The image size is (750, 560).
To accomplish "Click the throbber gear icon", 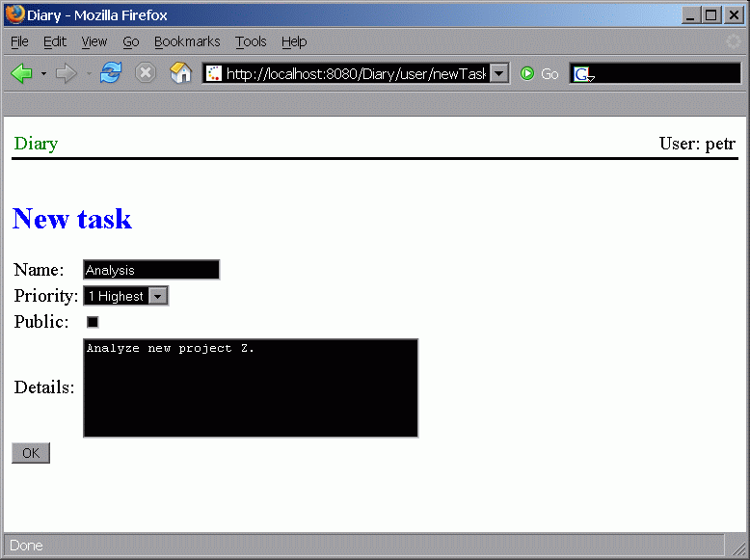I will (734, 41).
